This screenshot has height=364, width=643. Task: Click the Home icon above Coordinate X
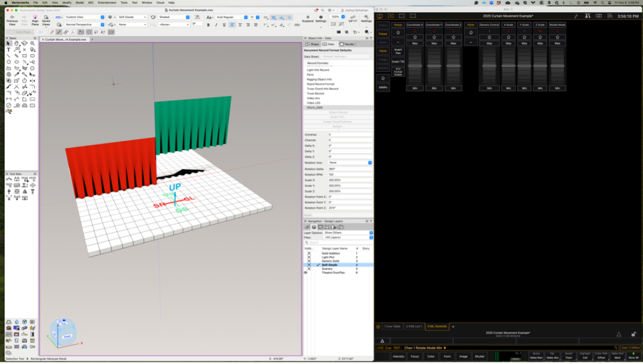tap(415, 37)
